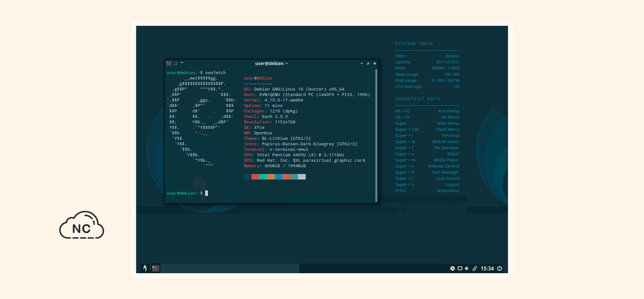Maximize the user@debian terminal window
Viewport: 644px width, 299px height.
click(x=368, y=63)
